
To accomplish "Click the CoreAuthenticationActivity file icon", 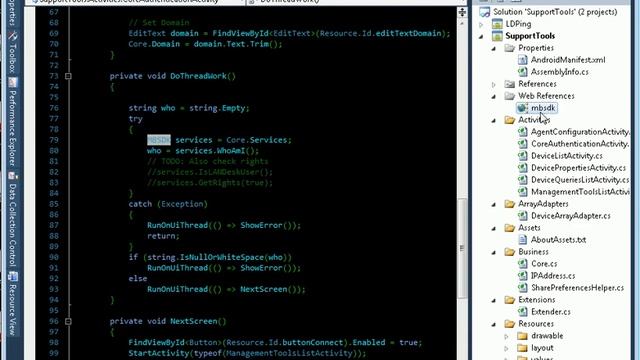I will pyautogui.click(x=522, y=144).
